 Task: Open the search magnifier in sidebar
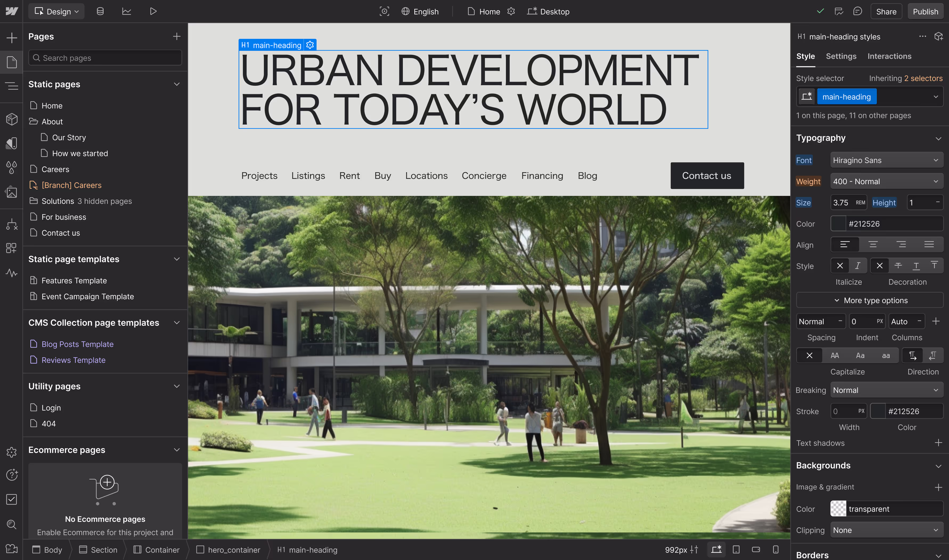(12, 524)
